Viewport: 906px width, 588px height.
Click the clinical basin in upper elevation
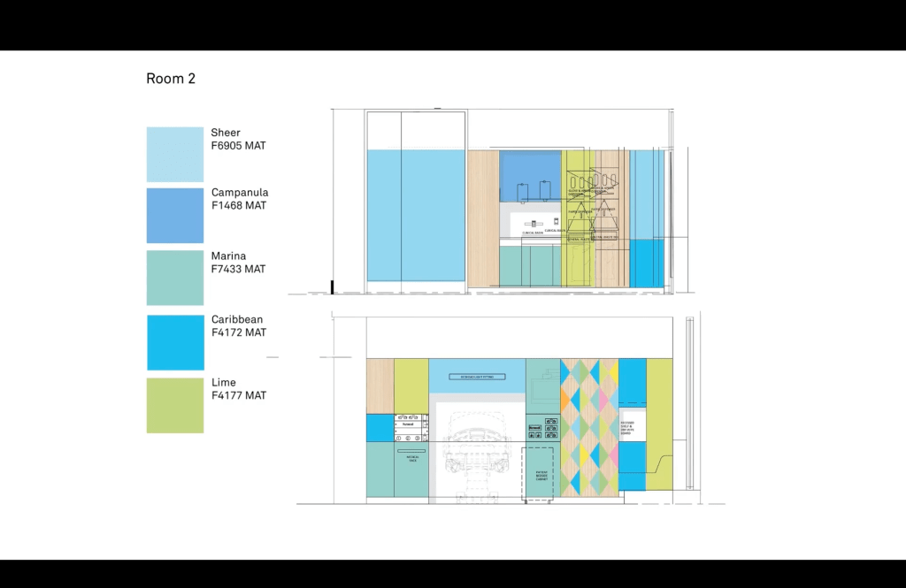(x=531, y=225)
